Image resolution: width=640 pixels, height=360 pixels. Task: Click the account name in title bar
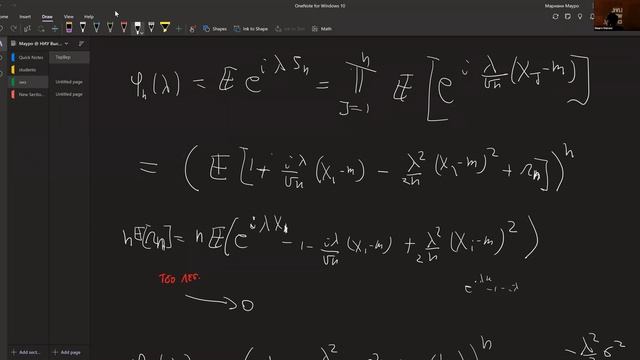point(561,6)
